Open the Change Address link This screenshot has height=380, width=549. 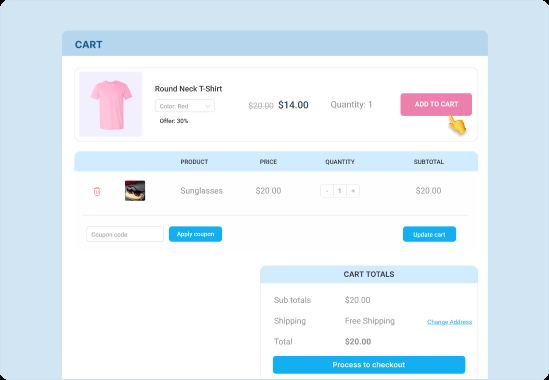click(x=450, y=322)
